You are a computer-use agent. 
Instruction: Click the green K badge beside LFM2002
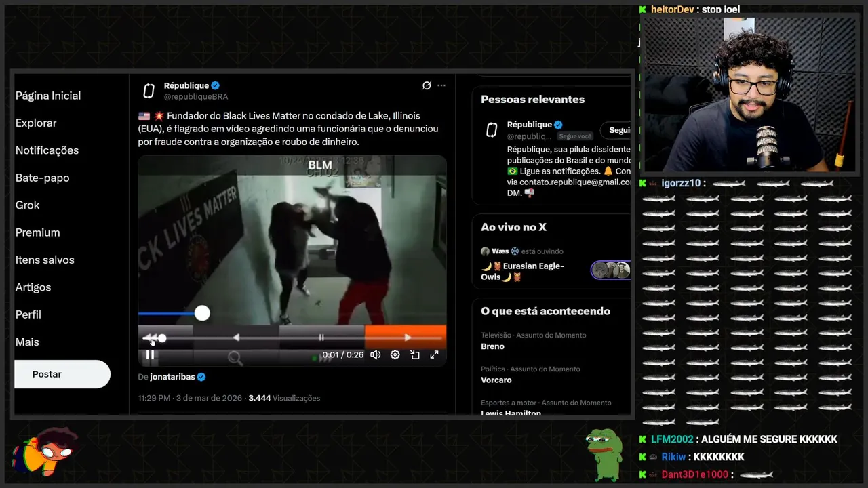(642, 439)
